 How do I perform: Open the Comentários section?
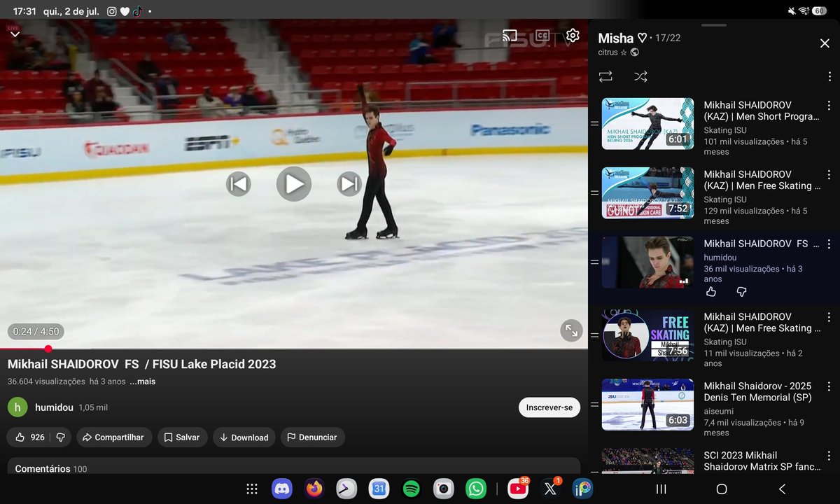pyautogui.click(x=294, y=468)
